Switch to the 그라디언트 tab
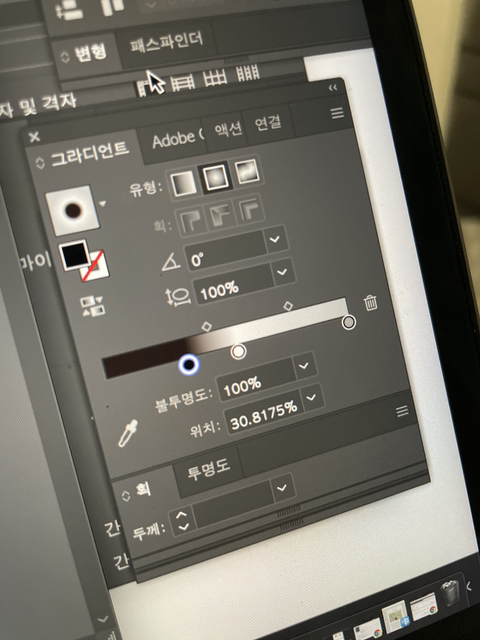Image resolution: width=480 pixels, height=640 pixels. point(90,154)
